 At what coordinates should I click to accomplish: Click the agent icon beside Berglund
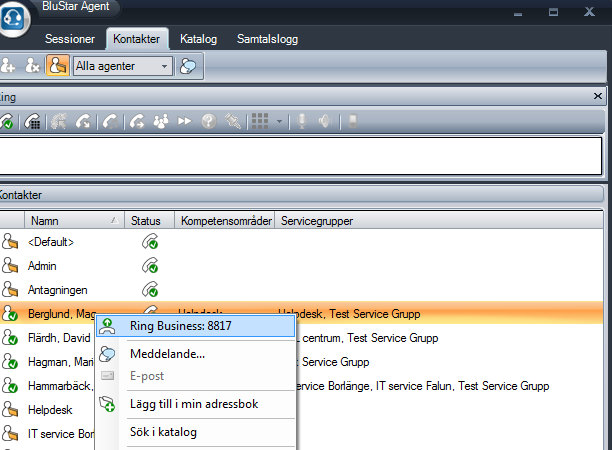9,313
